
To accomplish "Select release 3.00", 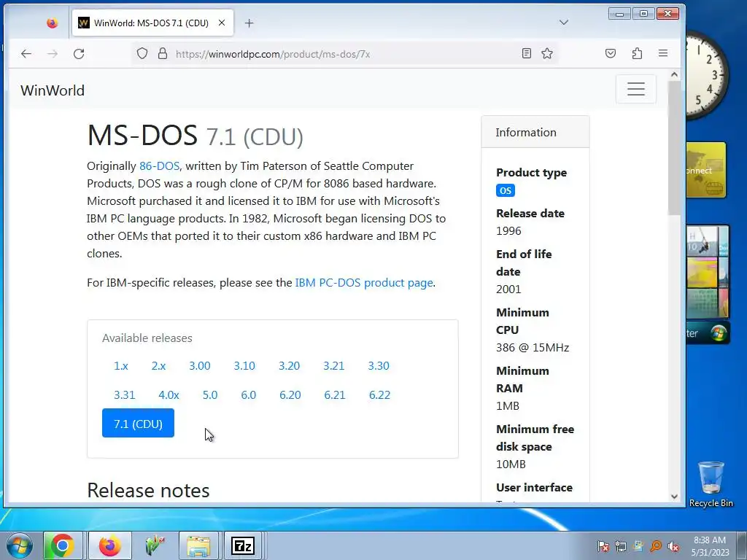I will [x=200, y=366].
